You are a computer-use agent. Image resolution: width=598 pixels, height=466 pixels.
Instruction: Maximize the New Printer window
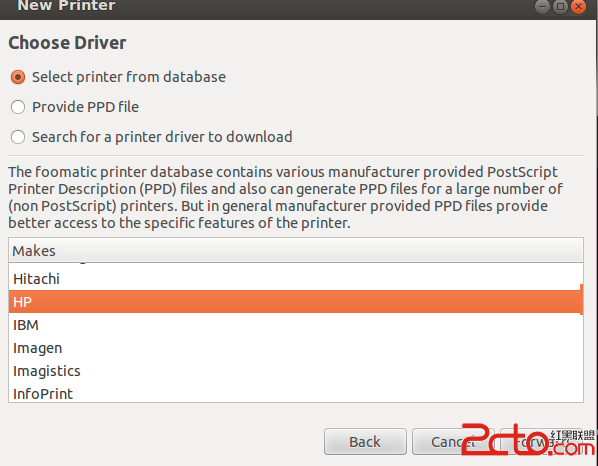coord(560,6)
